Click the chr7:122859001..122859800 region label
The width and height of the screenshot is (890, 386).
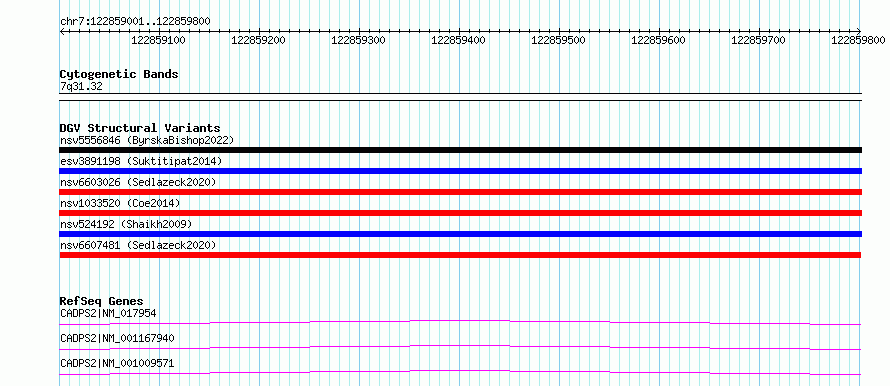[135, 22]
